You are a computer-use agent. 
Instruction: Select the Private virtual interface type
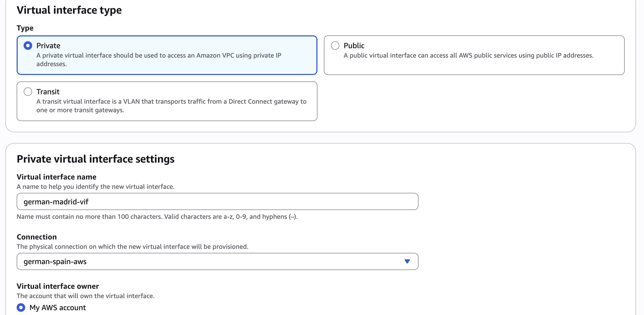tap(28, 45)
